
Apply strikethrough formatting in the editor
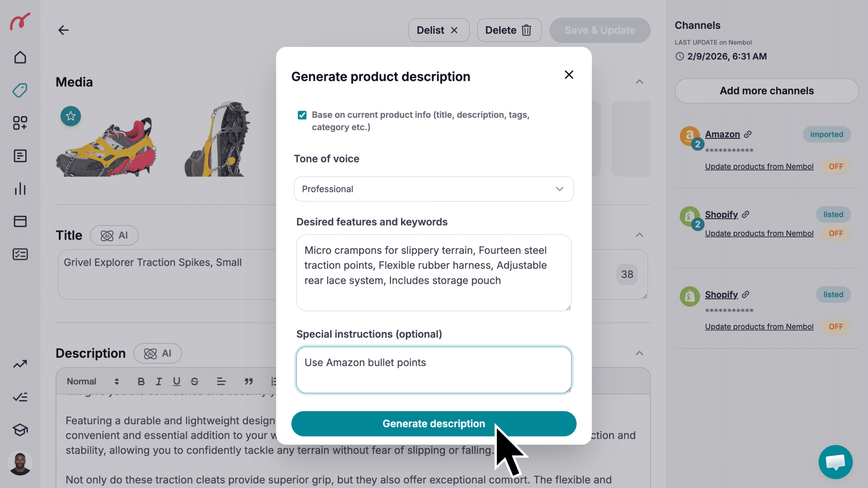pos(194,381)
